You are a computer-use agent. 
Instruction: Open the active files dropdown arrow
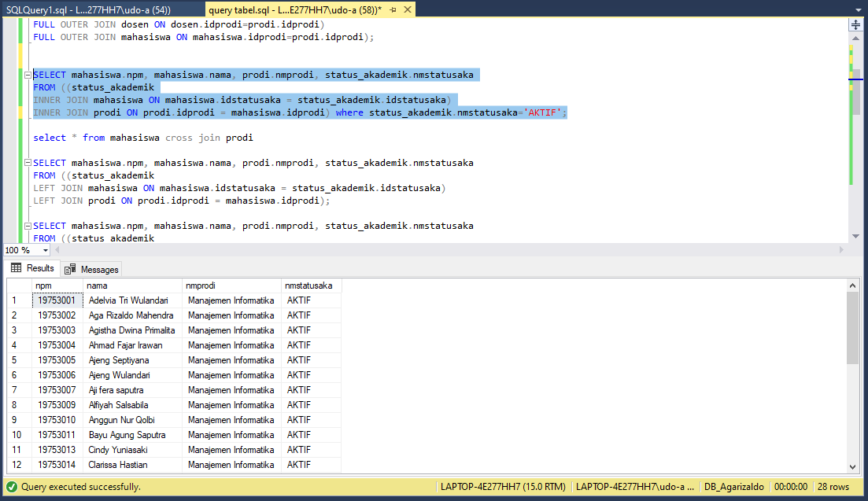(x=858, y=10)
